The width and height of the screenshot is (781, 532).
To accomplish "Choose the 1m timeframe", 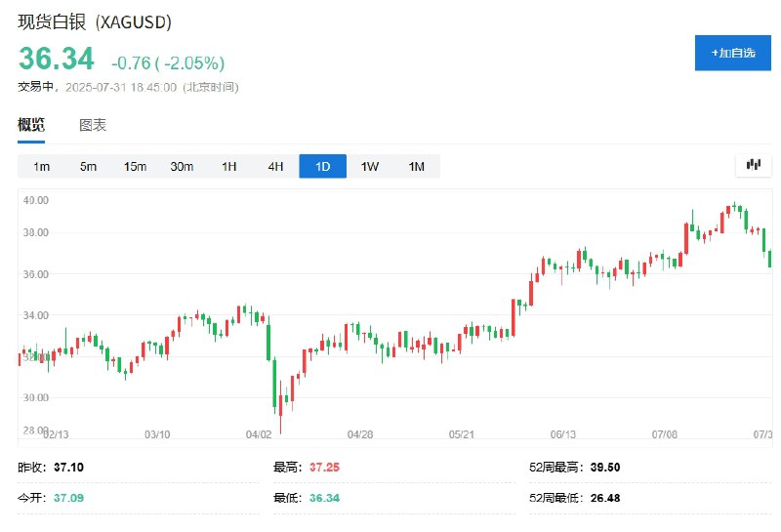I will coord(41,166).
